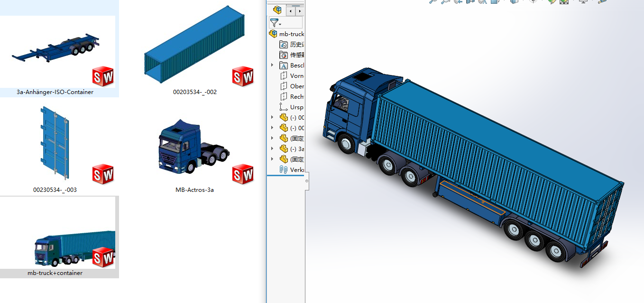Expand the (固定) component above Verknüpfungen
The height and width of the screenshot is (303, 644).
coord(272,159)
